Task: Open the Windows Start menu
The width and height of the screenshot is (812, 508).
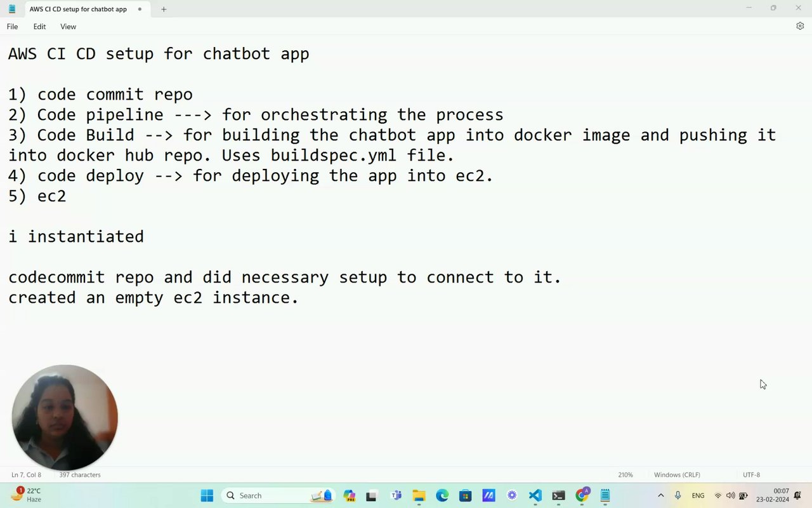Action: (207, 495)
